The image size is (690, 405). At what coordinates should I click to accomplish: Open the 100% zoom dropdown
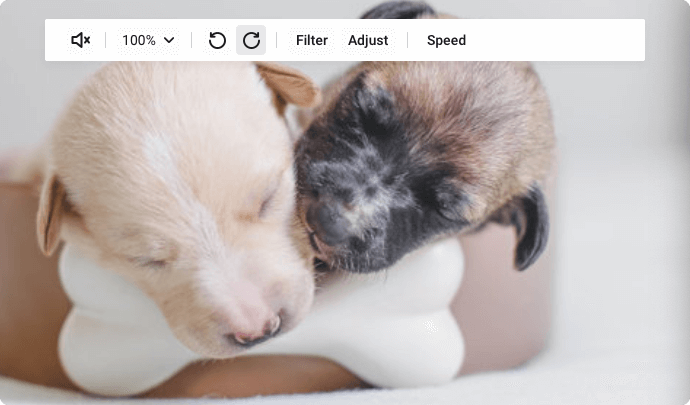[148, 40]
